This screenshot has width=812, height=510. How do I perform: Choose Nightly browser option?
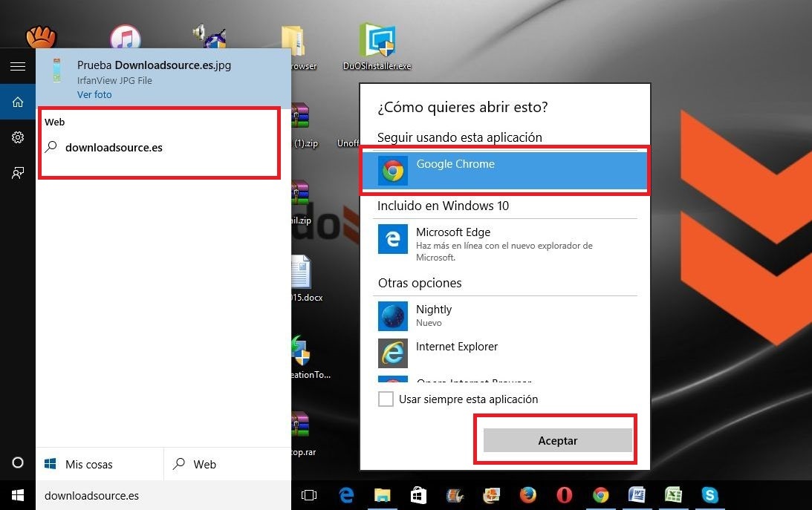tap(505, 316)
